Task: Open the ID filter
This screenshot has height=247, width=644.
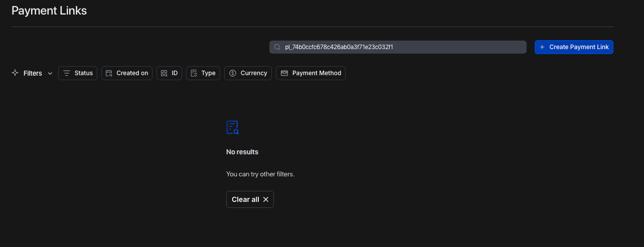Action: pos(169,73)
